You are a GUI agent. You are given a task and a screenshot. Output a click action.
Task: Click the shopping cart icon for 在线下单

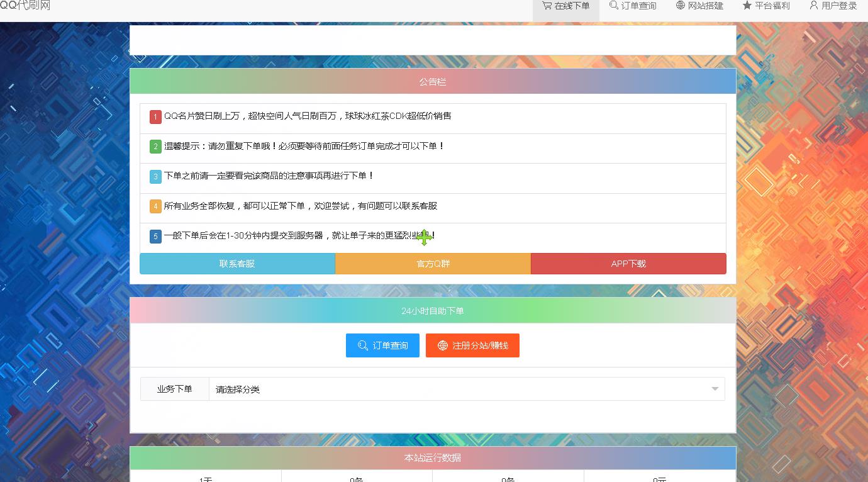[547, 6]
